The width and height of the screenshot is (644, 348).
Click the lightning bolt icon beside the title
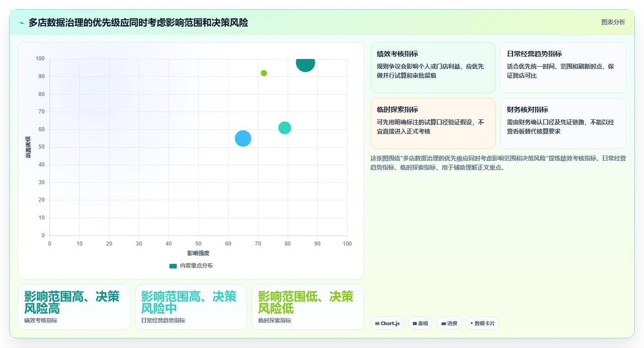click(21, 23)
